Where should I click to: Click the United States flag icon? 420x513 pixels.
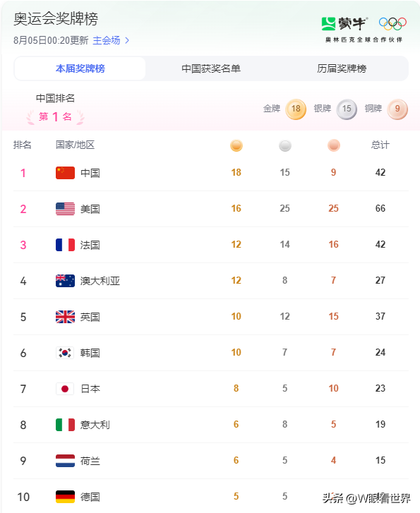pyautogui.click(x=65, y=209)
